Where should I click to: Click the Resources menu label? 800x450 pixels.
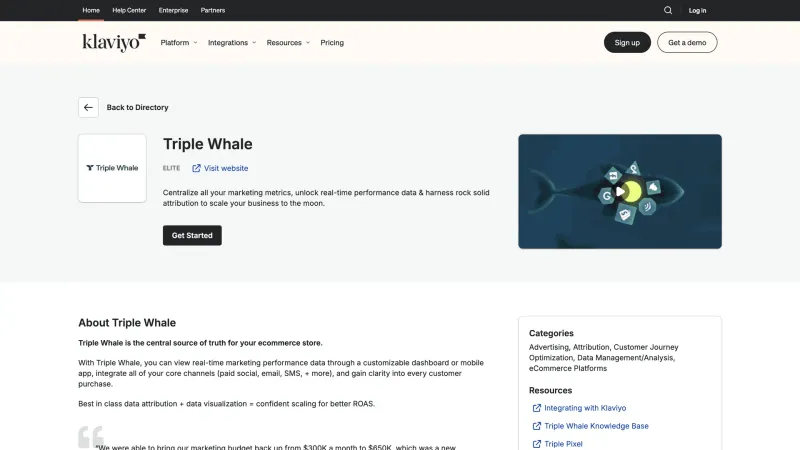pyautogui.click(x=284, y=43)
